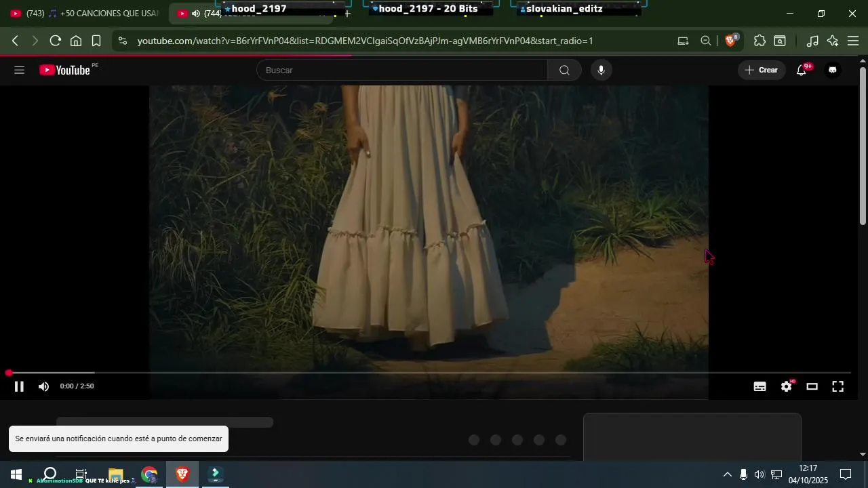Mute the tab via its speaker icon

196,14
